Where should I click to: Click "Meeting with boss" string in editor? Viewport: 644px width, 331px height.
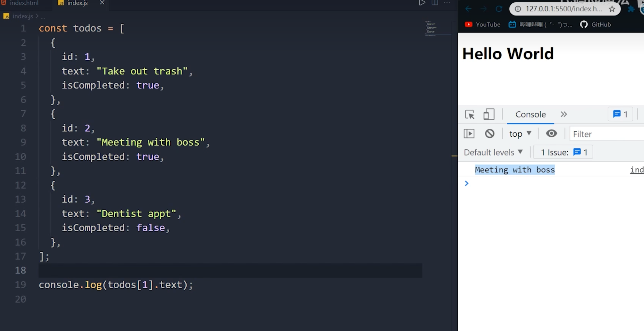pos(151,142)
